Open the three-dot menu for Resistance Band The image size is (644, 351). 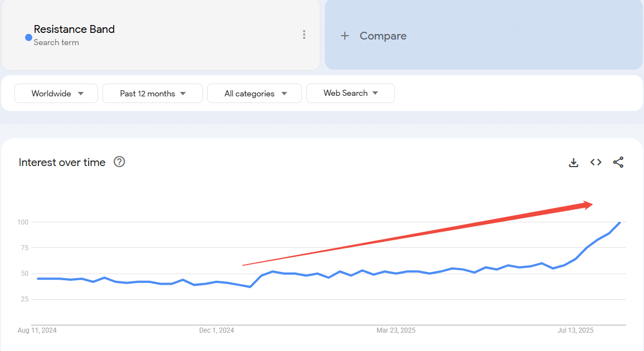304,34
